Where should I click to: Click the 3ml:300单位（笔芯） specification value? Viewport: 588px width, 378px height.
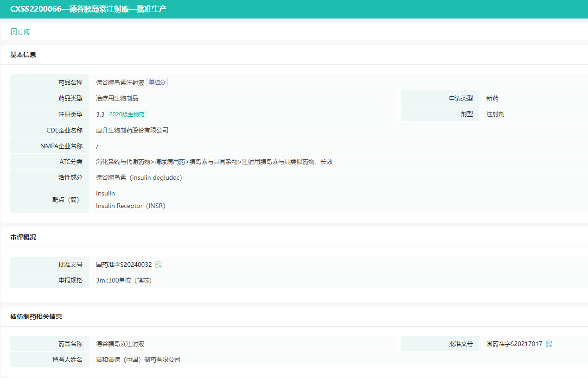tap(124, 280)
